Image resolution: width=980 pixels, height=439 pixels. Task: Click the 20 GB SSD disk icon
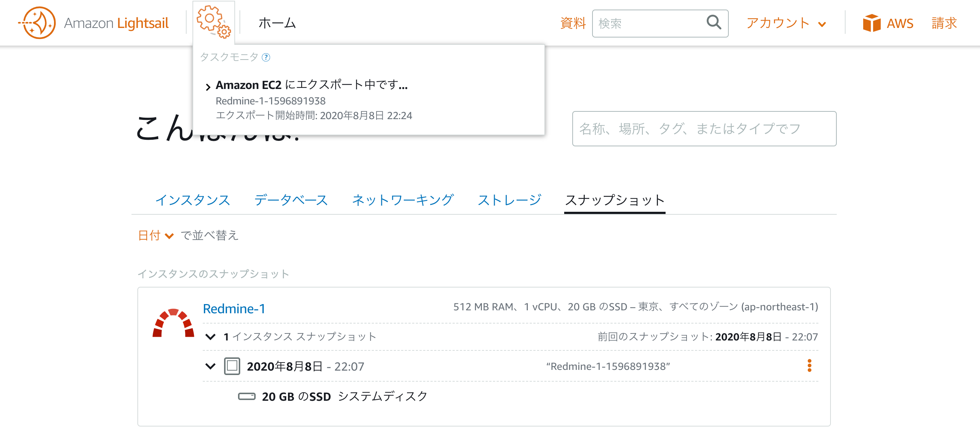(x=246, y=396)
